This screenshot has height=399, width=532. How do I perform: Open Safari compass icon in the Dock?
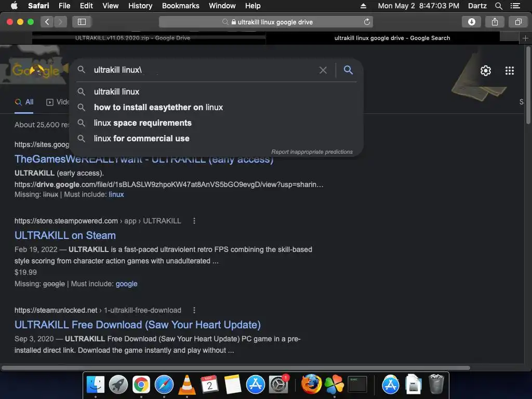coord(164,385)
